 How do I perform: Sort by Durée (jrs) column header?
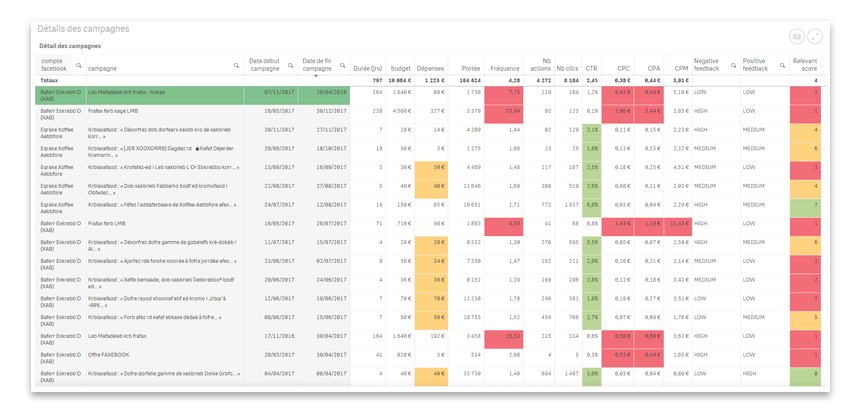pyautogui.click(x=367, y=69)
